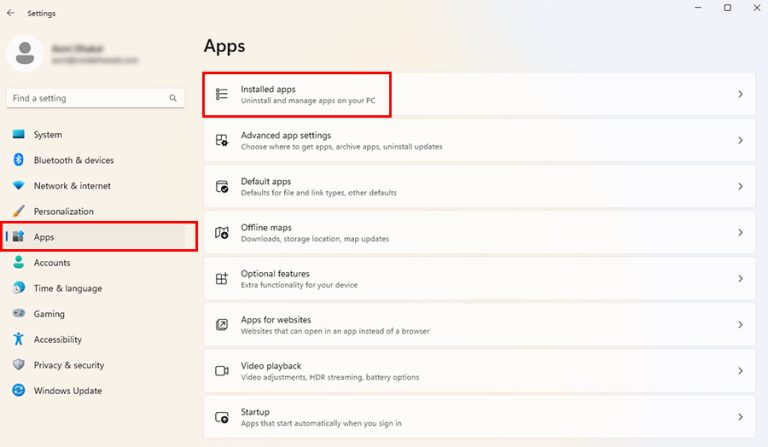Click the Find a setting search box
Viewport: 768px width, 447px height.
90,98
